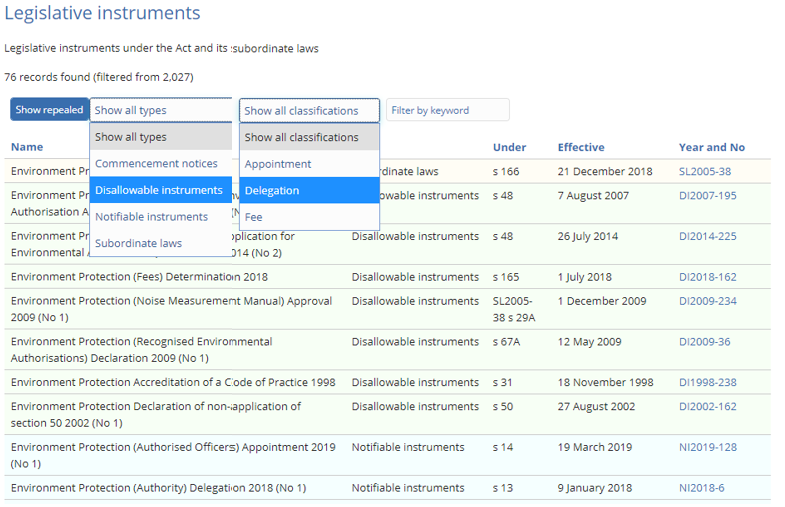
Task: Open the NI2019-128 link
Action: pos(707,447)
